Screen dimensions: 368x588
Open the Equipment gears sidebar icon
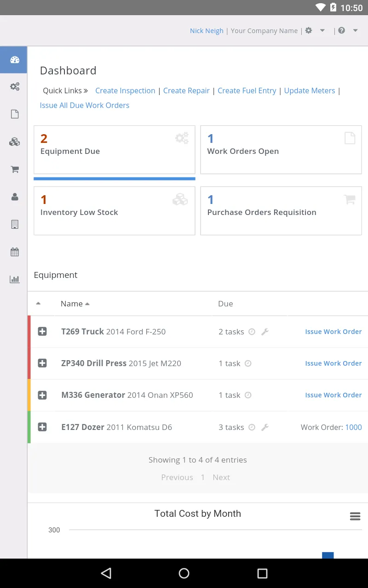click(x=15, y=86)
